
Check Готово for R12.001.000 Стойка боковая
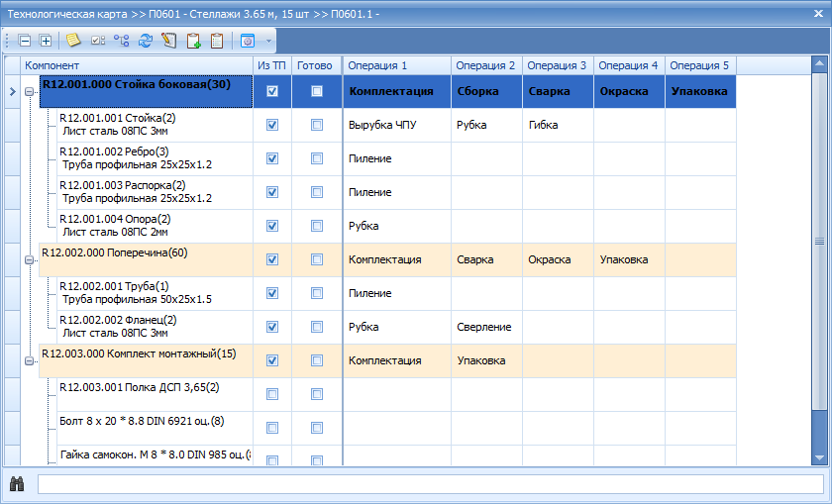pos(317,91)
